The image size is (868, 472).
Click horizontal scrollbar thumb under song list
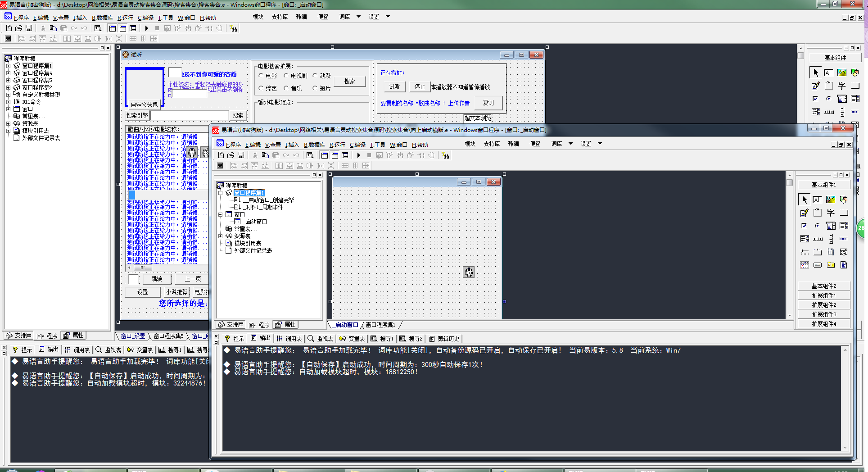[x=142, y=268]
